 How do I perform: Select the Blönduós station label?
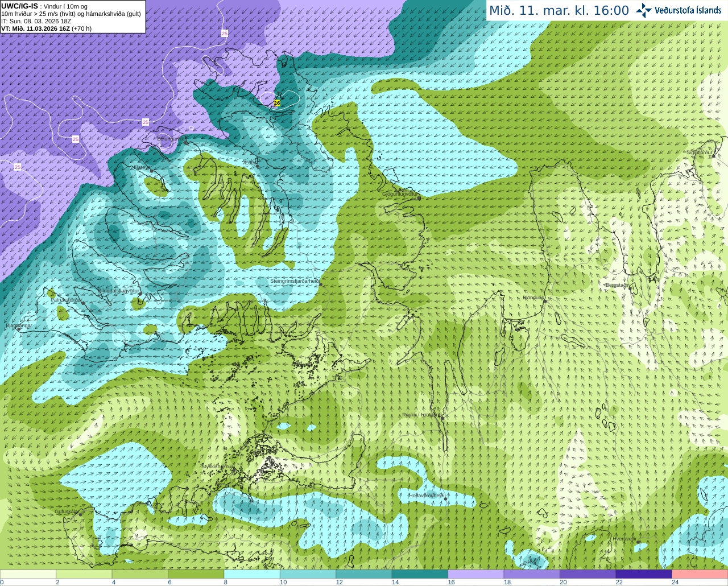[x=533, y=298]
